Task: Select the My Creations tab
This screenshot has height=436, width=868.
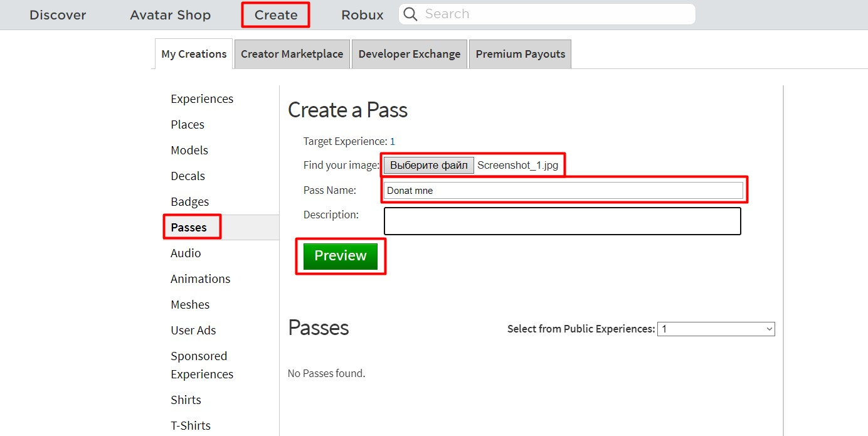Action: (x=194, y=54)
